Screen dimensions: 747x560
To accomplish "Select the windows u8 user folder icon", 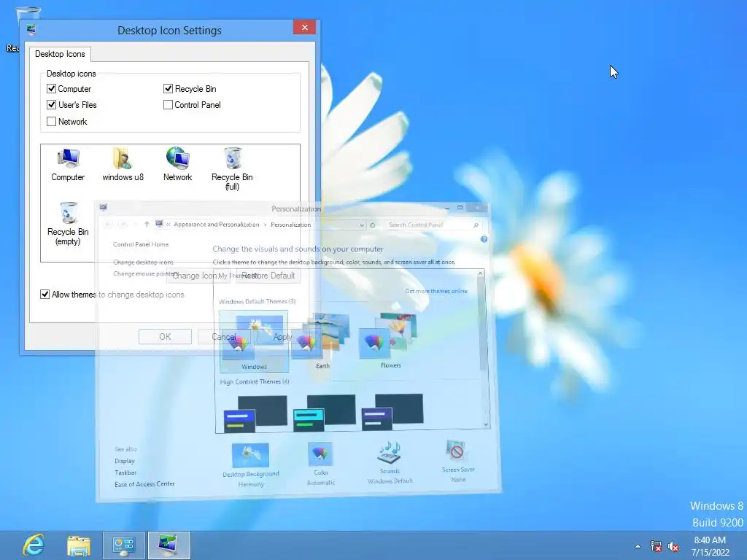I will point(123,165).
